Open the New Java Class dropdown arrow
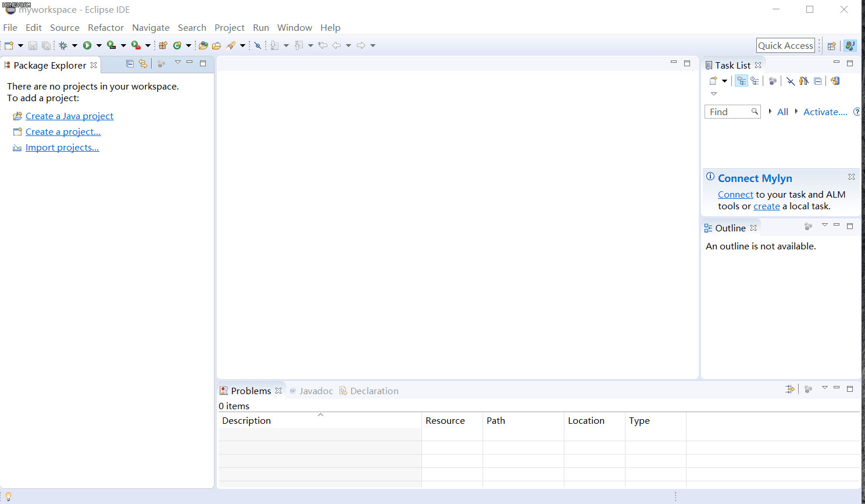 point(188,45)
